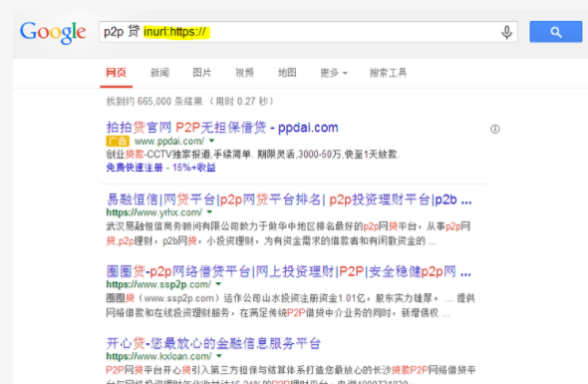This screenshot has width=588, height=384.
Task: Expand the arrow next to https://www.ssp2p.com/
Action: (x=218, y=284)
